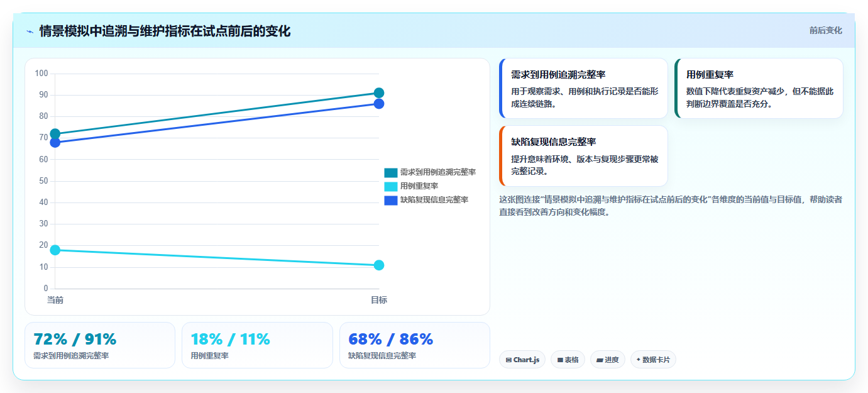
Task: Open the 18% / 11% stat card
Action: point(257,345)
